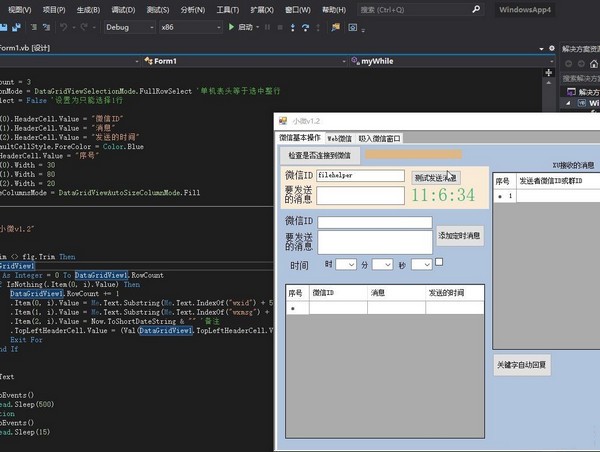
Task: Click the orange connection progress bar
Action: 412,155
